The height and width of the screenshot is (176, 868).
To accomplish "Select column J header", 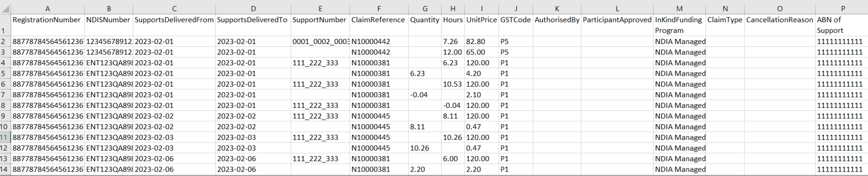I will [516, 9].
